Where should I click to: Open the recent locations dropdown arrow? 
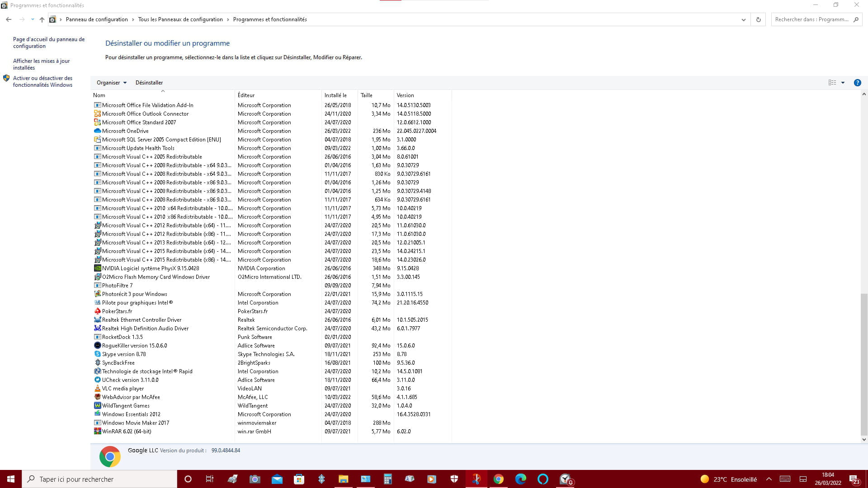[33, 19]
